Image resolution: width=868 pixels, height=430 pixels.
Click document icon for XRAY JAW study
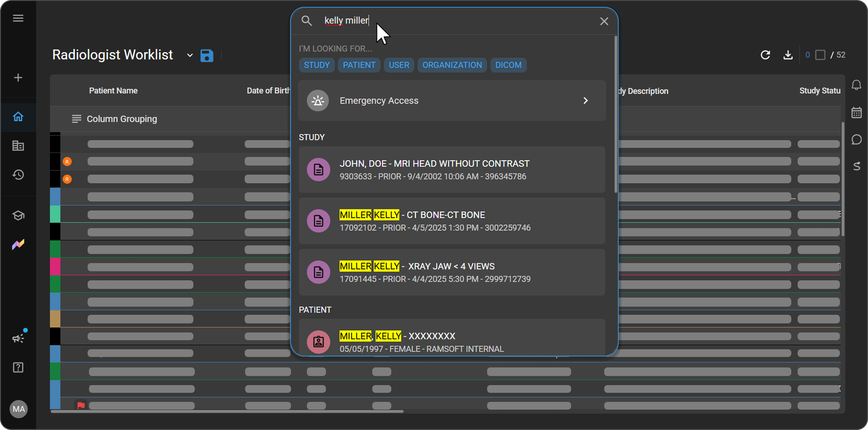(x=319, y=272)
